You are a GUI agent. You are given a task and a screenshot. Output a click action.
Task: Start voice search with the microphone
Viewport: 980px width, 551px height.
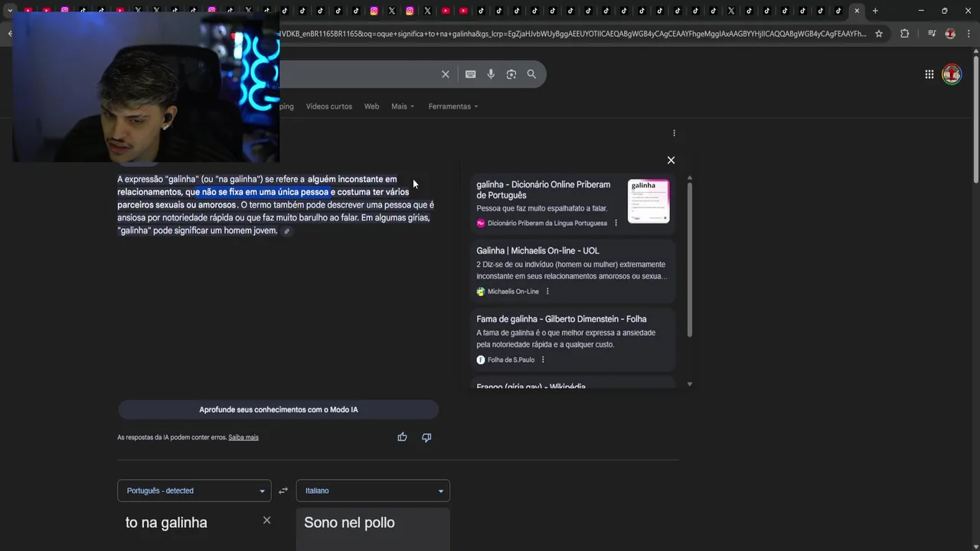[491, 74]
